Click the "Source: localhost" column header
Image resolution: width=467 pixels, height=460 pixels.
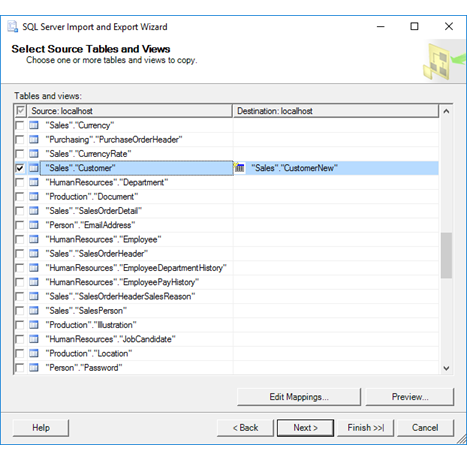[x=131, y=111]
